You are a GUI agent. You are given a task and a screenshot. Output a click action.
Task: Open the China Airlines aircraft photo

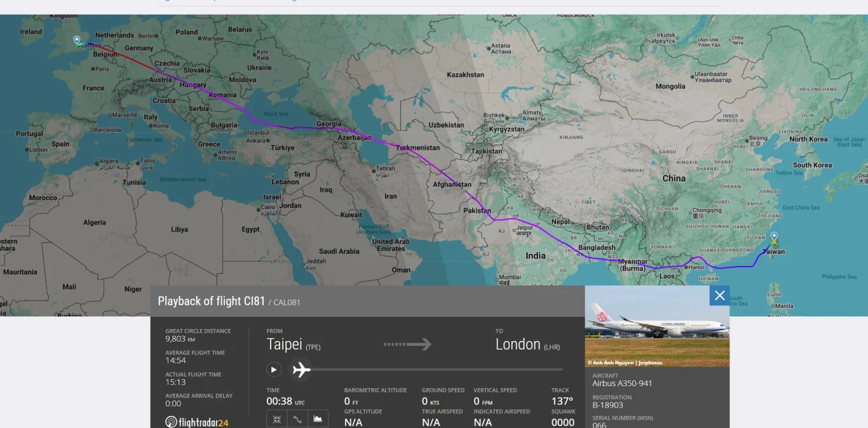[657, 326]
